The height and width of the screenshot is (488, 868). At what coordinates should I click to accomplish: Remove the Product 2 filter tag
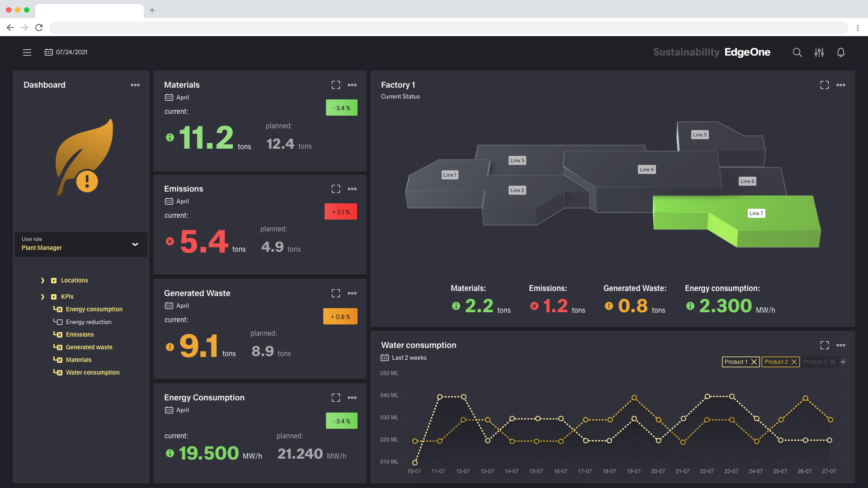794,362
